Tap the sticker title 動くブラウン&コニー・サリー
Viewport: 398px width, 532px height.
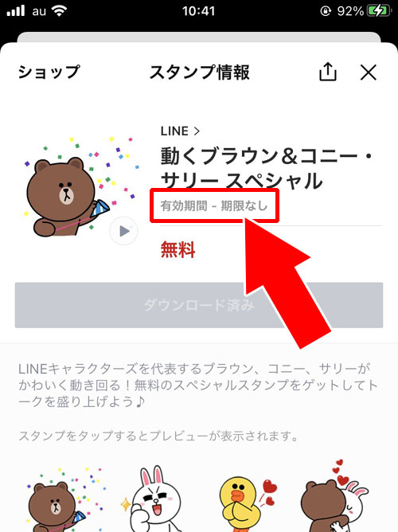point(267,168)
